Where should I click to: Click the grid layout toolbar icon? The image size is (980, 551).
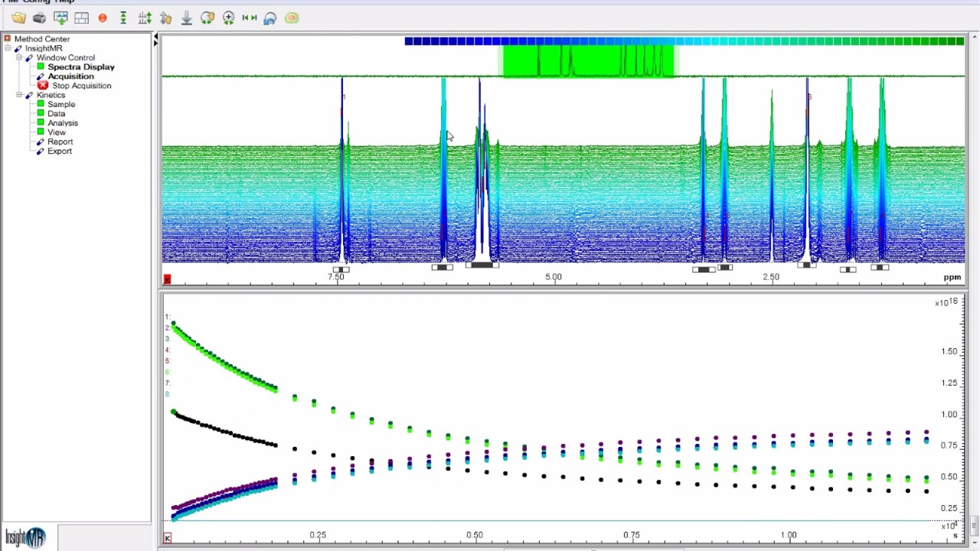click(x=81, y=18)
